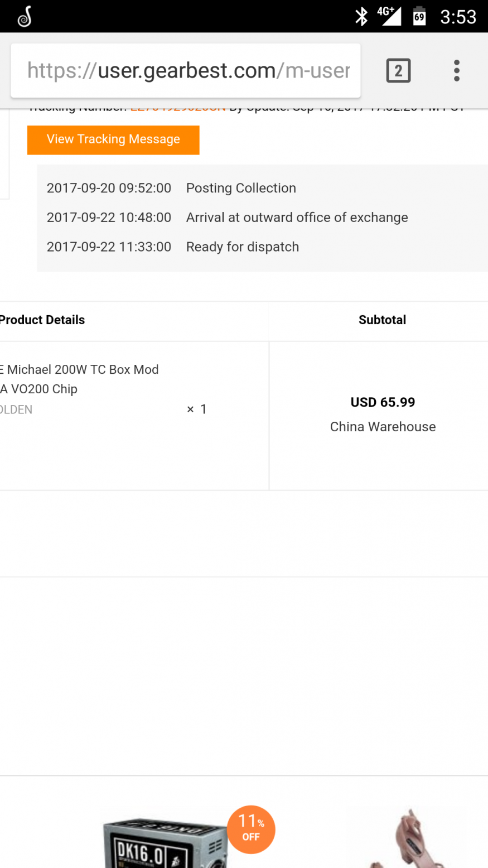The image size is (488, 868).
Task: Tap the battery level icon
Action: pos(419,16)
